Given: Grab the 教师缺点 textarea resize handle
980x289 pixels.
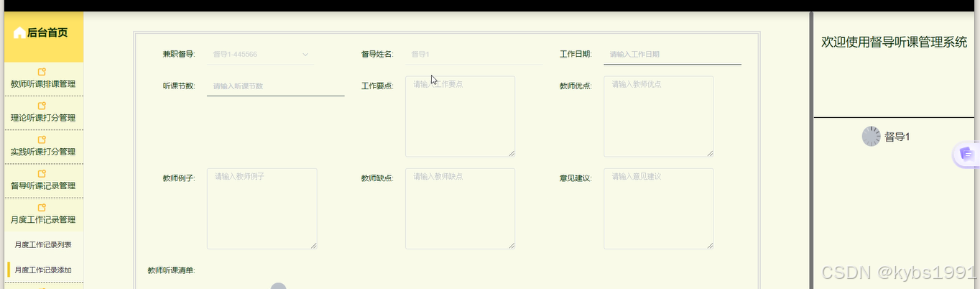Looking at the screenshot, I should [x=512, y=245].
